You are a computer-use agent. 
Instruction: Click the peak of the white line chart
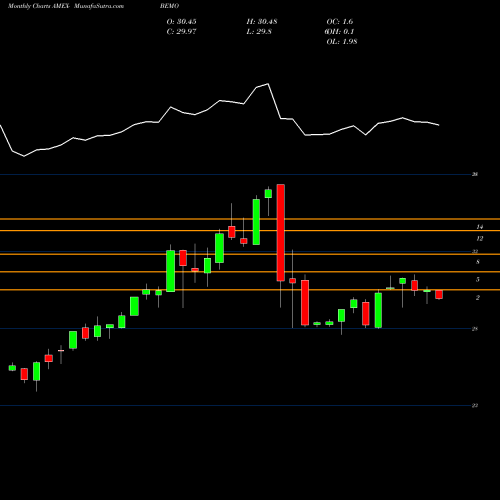268,84
